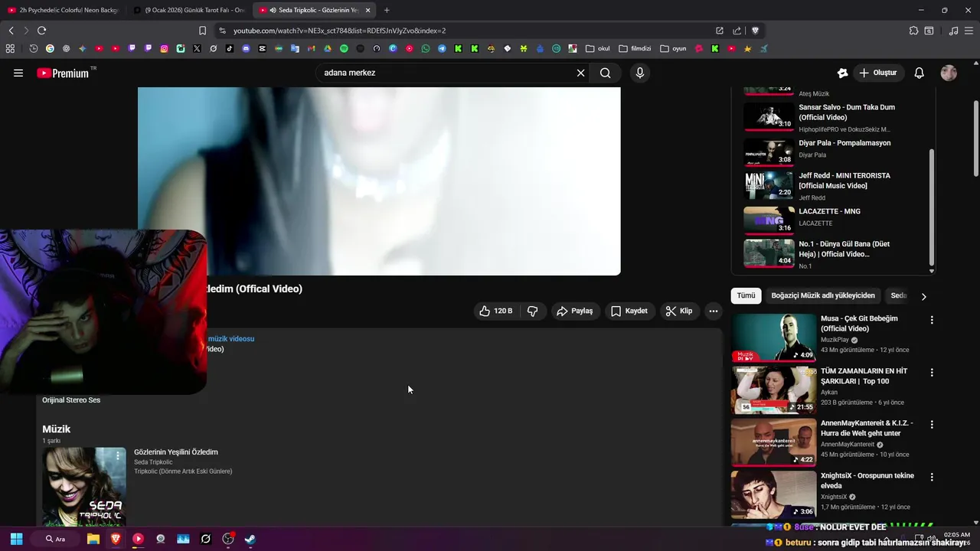Screen dimensions: 980x551
Task: Open options for Musa - Çek Git Bebeğim
Action: point(932,320)
